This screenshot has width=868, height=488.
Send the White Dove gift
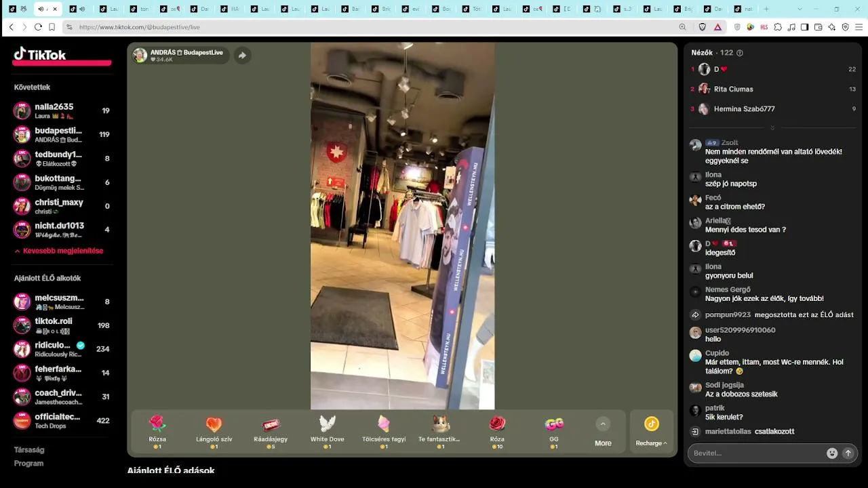[328, 432]
